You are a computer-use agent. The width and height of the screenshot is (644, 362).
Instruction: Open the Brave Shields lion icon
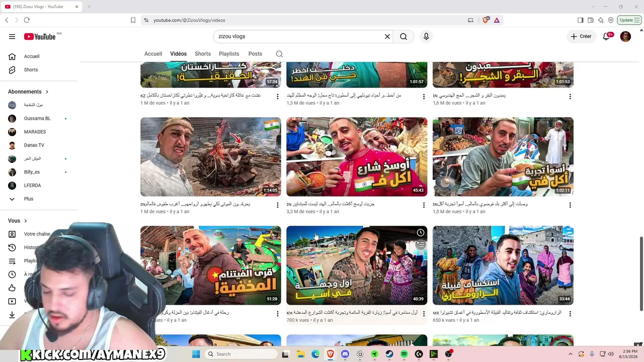click(x=486, y=20)
